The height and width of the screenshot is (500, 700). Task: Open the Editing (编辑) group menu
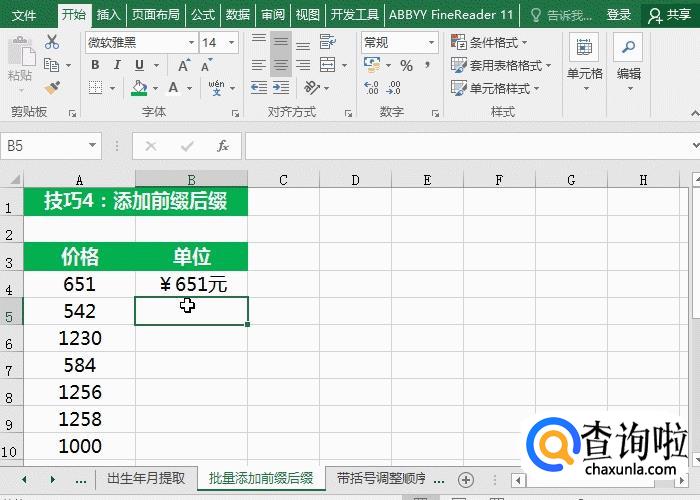click(629, 63)
